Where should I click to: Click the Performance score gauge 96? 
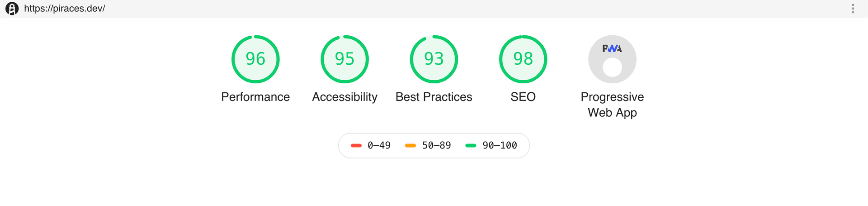coord(255,59)
